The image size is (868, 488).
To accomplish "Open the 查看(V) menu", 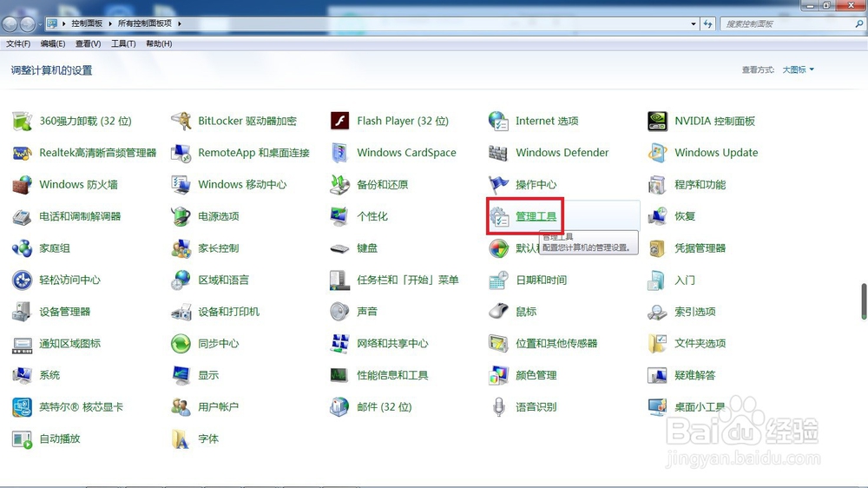I will click(x=88, y=43).
